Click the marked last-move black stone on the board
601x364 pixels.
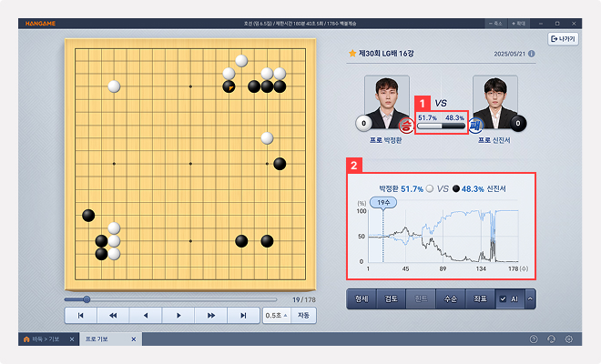tap(229, 86)
